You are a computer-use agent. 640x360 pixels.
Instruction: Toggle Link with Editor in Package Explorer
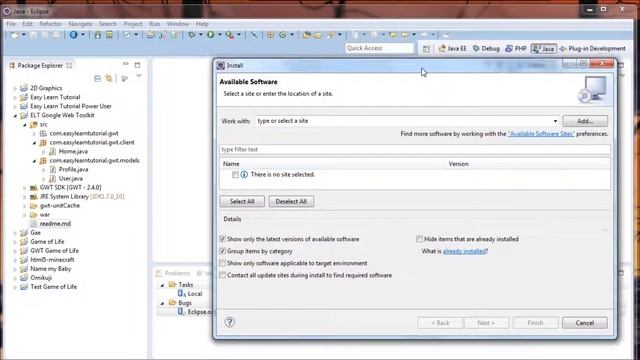[x=109, y=78]
